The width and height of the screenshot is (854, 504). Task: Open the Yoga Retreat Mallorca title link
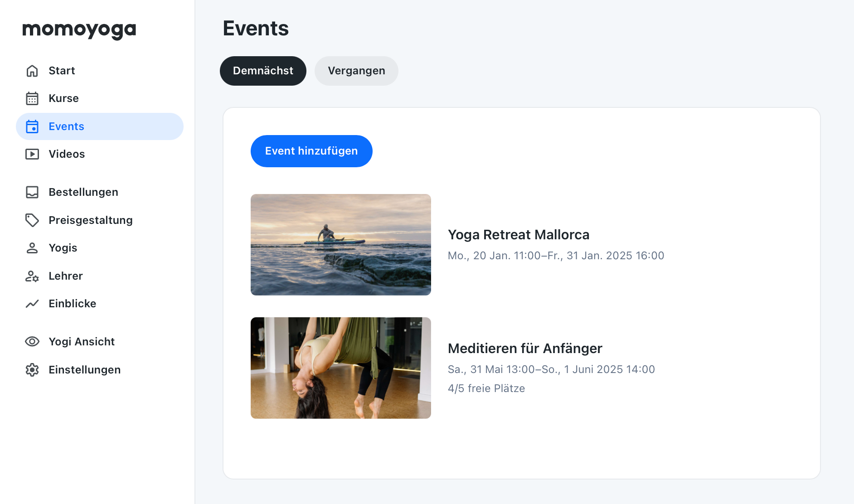[518, 235]
